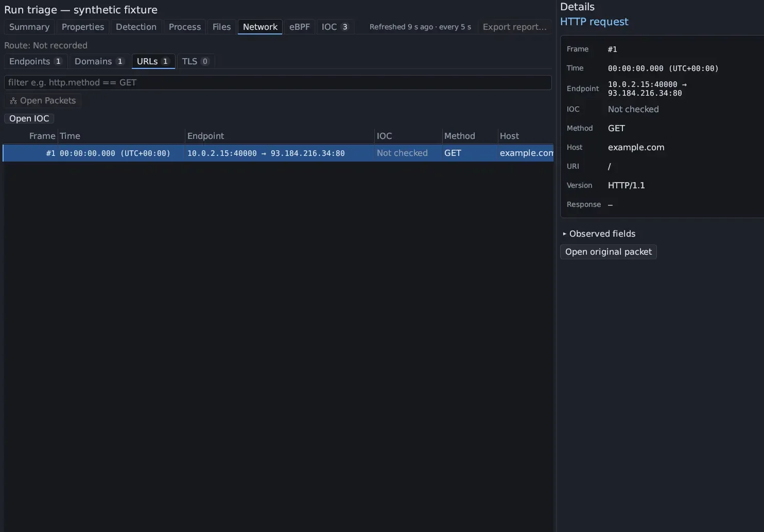Screen dimensions: 764x532
Task: Click the example.com host cell in the table
Action: click(526, 153)
